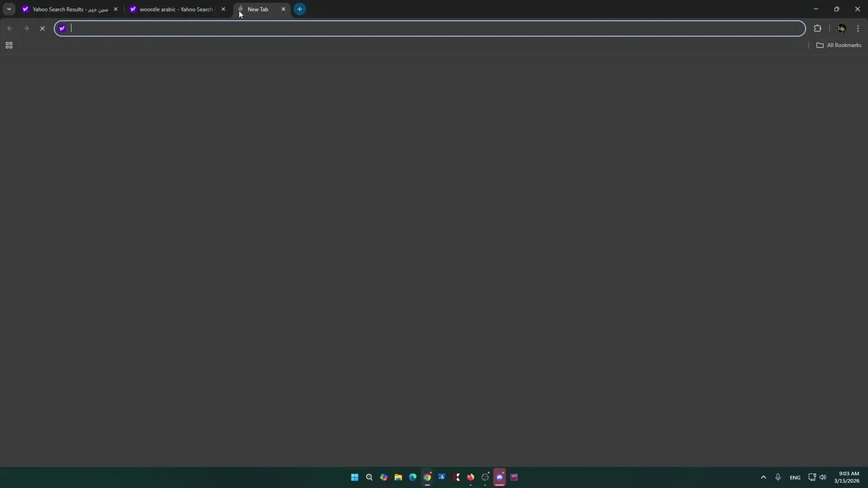Viewport: 868px width, 488px height.
Task: Close the woordle arabic tab
Action: [x=223, y=9]
